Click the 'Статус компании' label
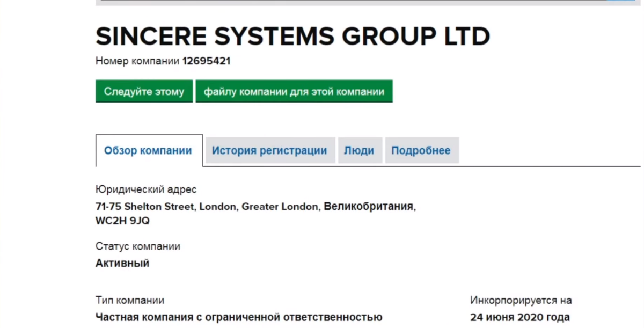The height and width of the screenshot is (328, 644). coord(138,246)
